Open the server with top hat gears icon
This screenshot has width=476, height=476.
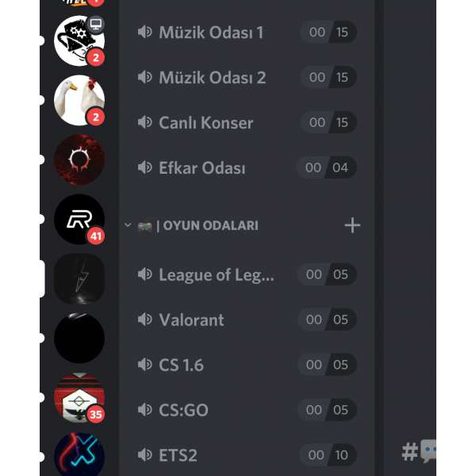click(x=79, y=40)
